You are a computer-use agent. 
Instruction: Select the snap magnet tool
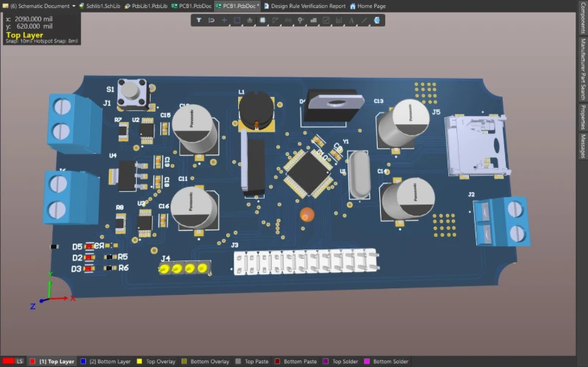[212, 20]
